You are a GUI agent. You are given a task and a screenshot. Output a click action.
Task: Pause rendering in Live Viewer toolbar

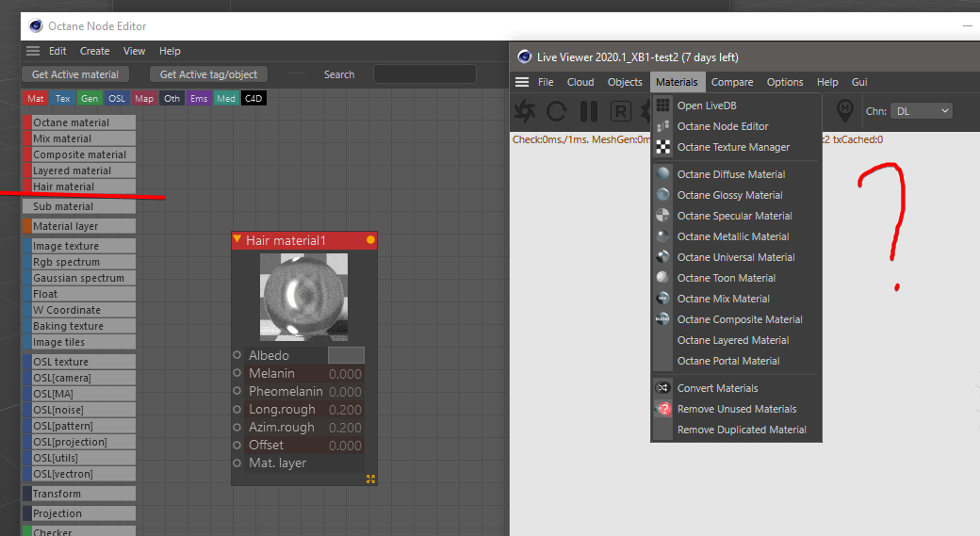tap(589, 111)
